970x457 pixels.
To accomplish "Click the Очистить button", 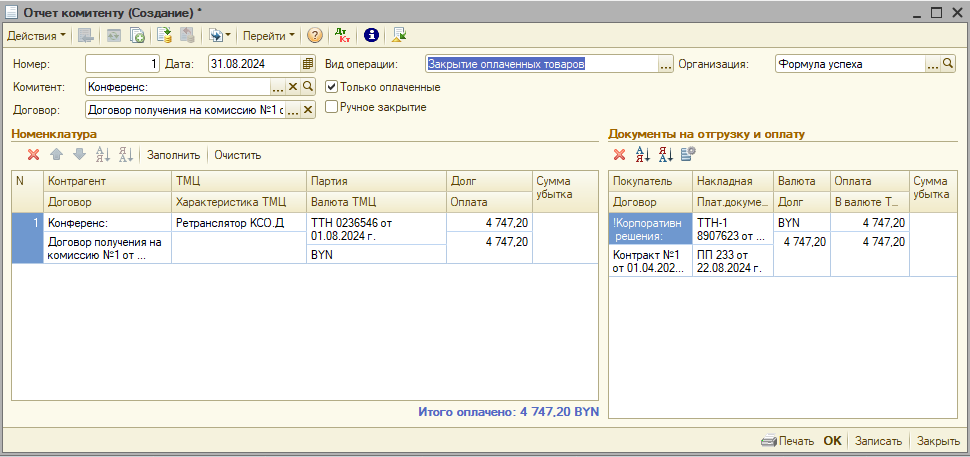I will point(237,155).
